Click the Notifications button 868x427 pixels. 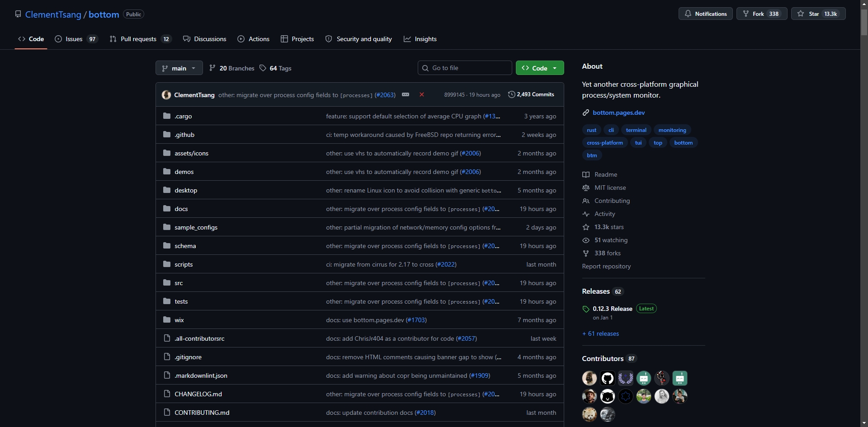(706, 14)
